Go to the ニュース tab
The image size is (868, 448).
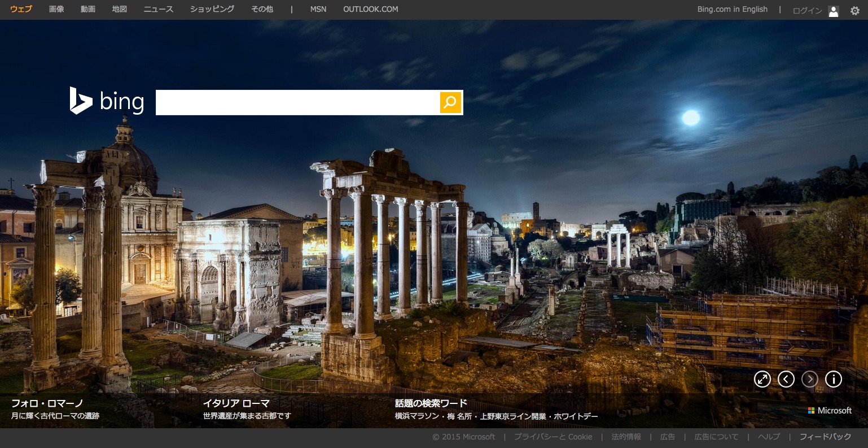[x=159, y=10]
